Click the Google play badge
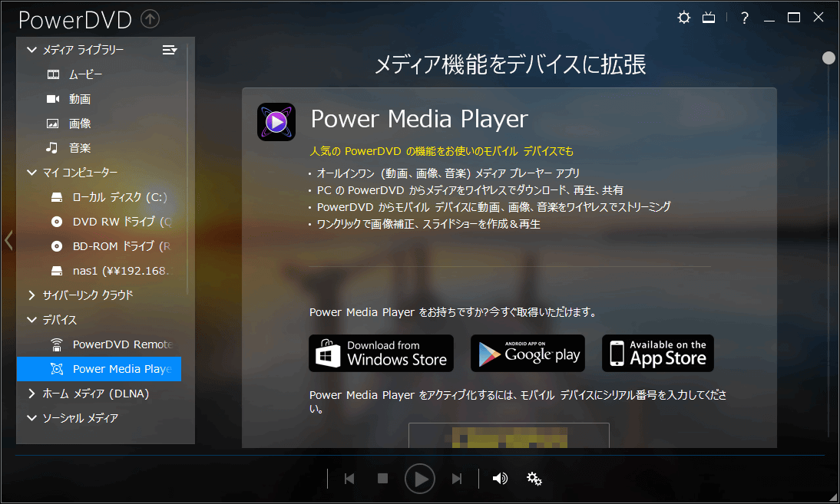The height and width of the screenshot is (504, 840). pyautogui.click(x=527, y=353)
